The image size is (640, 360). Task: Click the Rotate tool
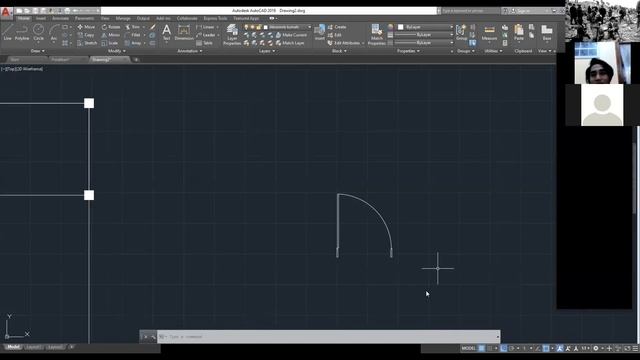pos(111,27)
